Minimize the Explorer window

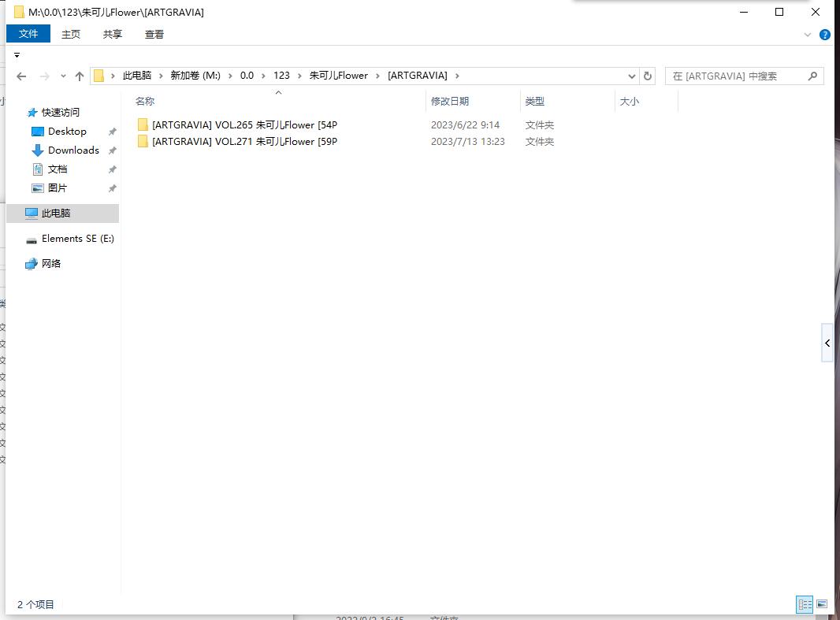coord(744,12)
